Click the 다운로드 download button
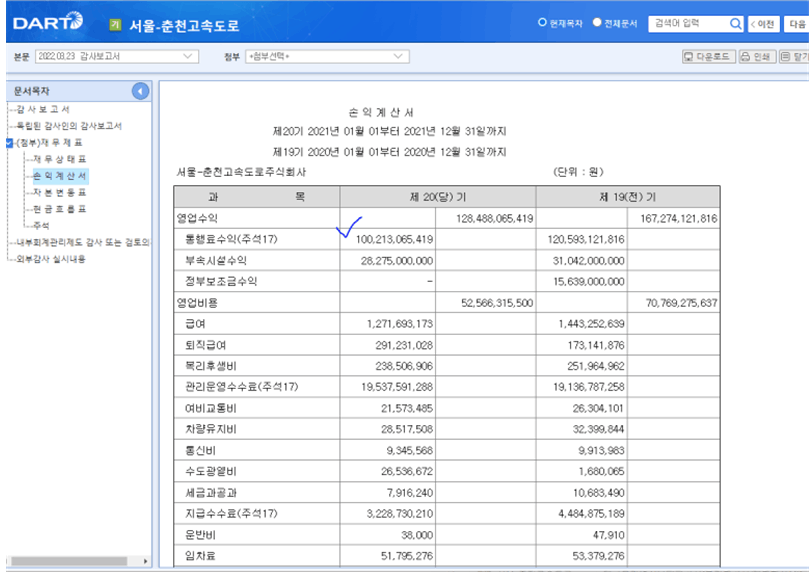 pos(708,57)
